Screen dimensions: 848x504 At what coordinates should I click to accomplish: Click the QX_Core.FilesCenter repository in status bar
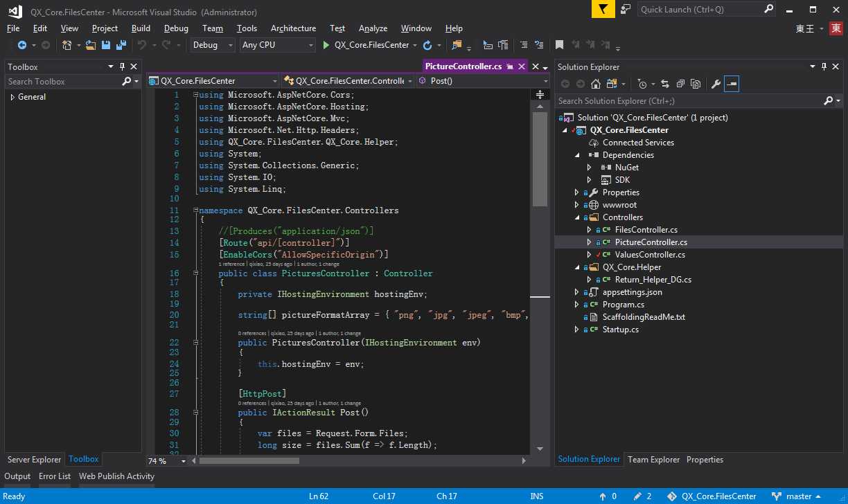(x=712, y=496)
